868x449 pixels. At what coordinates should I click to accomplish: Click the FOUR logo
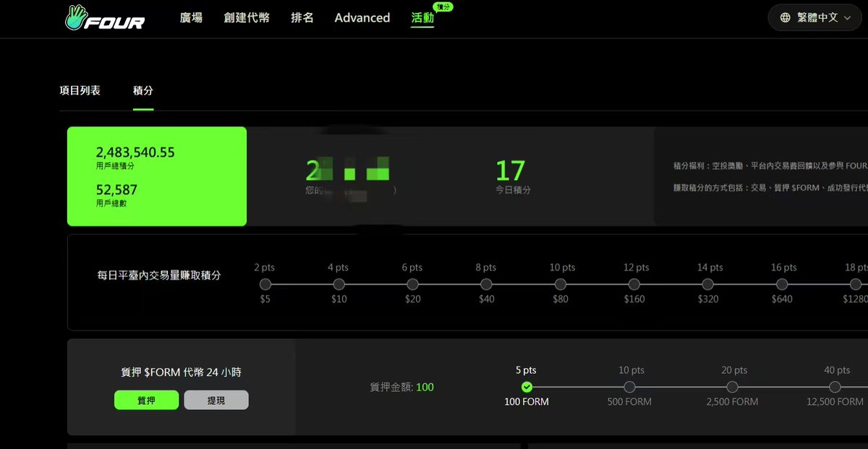(x=104, y=18)
